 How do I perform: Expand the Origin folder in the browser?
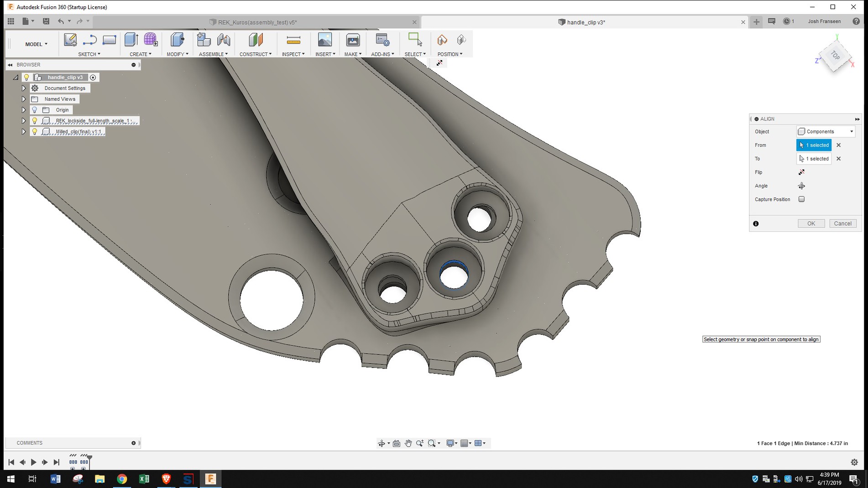click(x=24, y=109)
